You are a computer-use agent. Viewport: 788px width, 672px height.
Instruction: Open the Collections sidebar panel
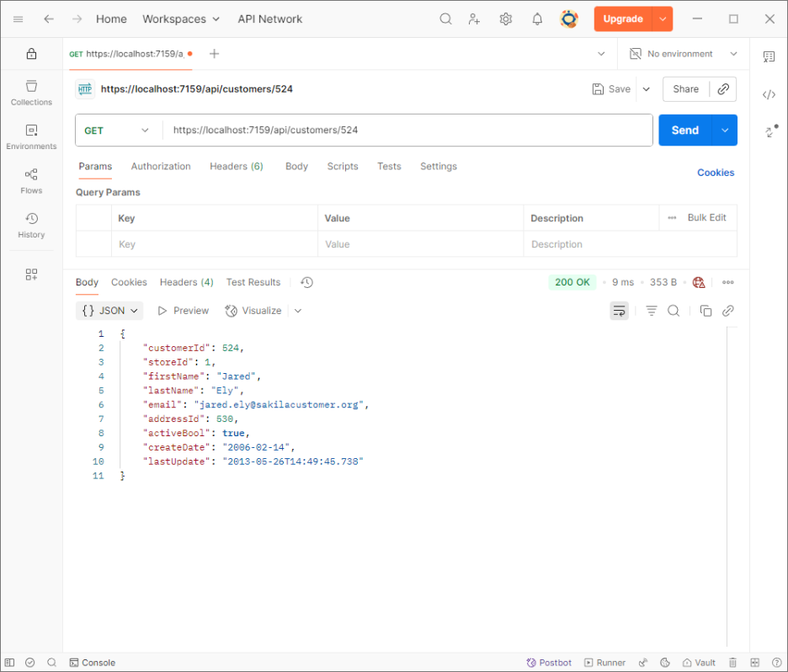point(31,93)
